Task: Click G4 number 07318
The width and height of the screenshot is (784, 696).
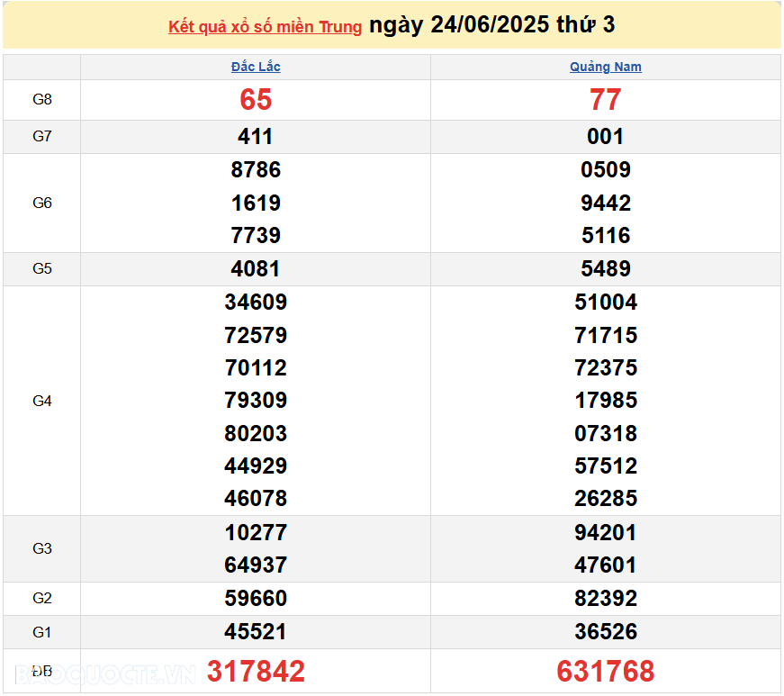Action: click(606, 433)
